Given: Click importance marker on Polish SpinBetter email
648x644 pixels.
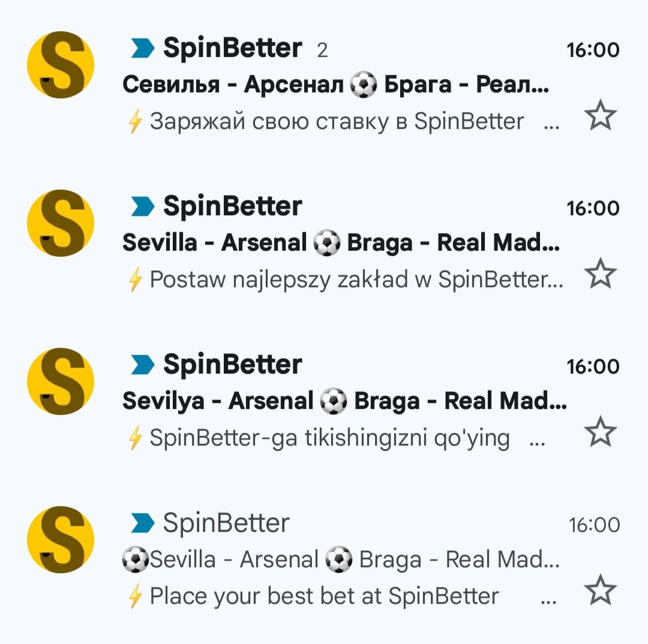Looking at the screenshot, I should [x=142, y=207].
